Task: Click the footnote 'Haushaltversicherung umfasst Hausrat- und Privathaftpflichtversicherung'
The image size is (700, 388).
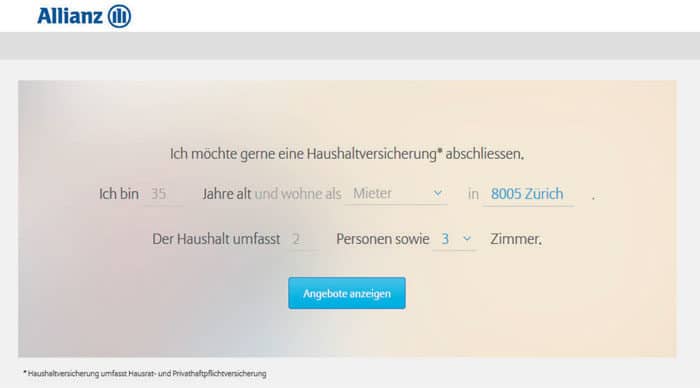Action: click(145, 374)
